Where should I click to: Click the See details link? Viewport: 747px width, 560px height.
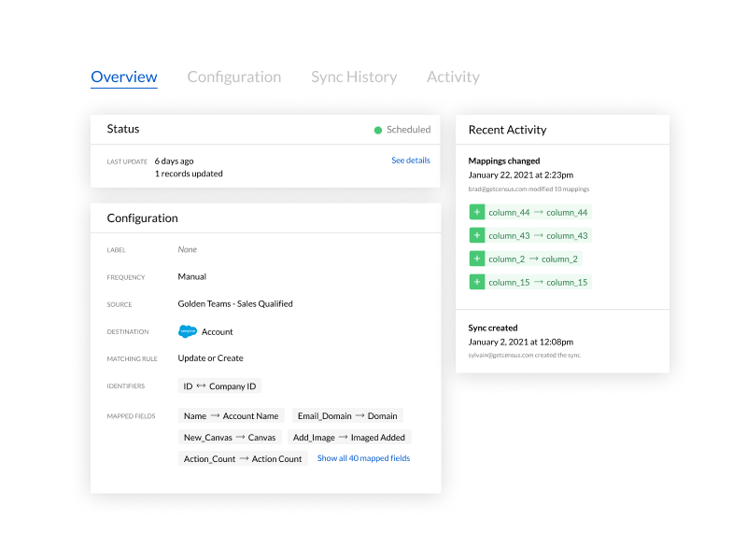pyautogui.click(x=411, y=161)
